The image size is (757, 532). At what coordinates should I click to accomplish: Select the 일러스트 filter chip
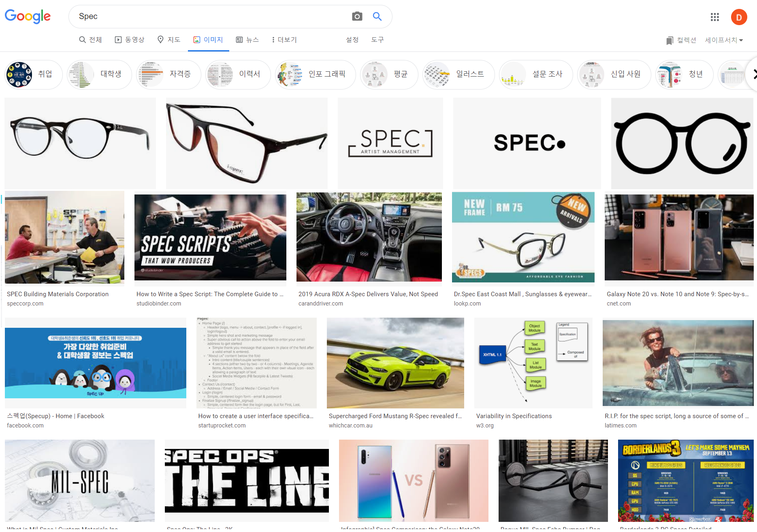(x=458, y=75)
